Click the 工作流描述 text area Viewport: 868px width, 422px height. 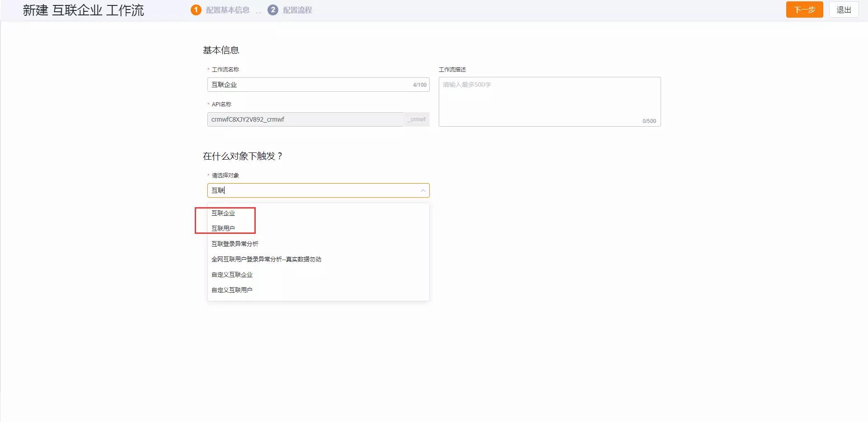pos(549,102)
